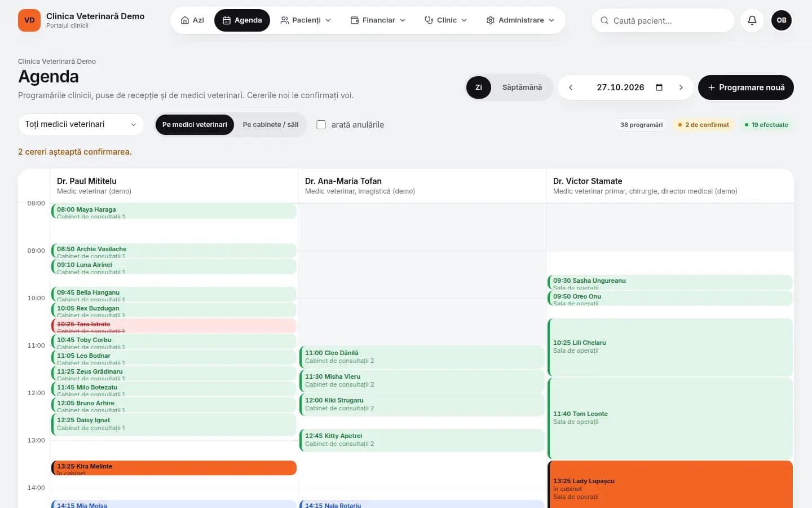Go to next day arrow

point(681,87)
